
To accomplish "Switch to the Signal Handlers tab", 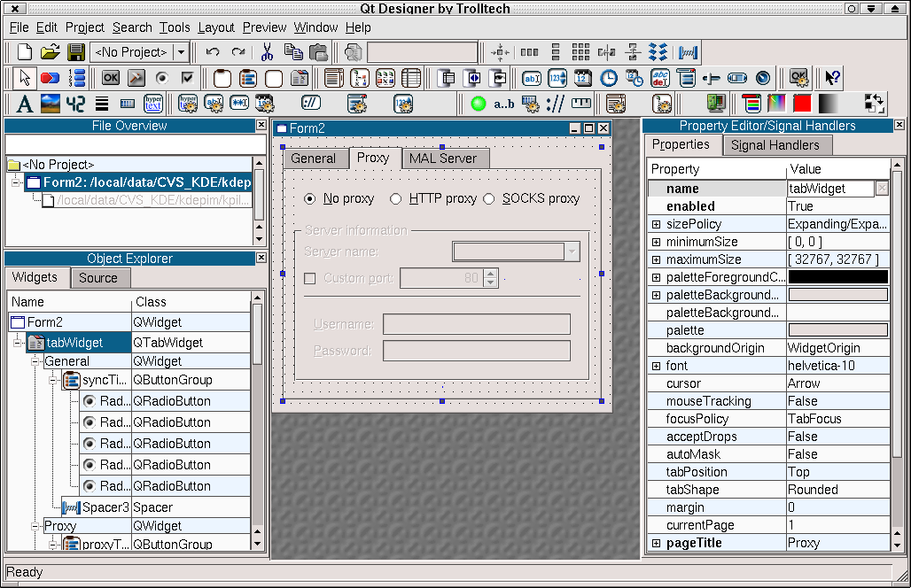I will click(775, 145).
